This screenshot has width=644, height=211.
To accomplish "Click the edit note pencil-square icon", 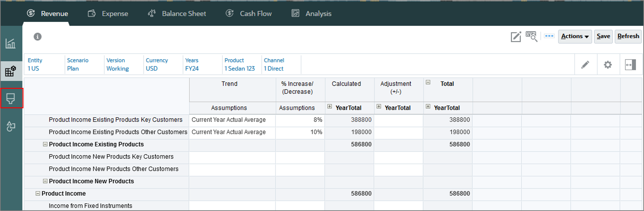I will pos(516,37).
